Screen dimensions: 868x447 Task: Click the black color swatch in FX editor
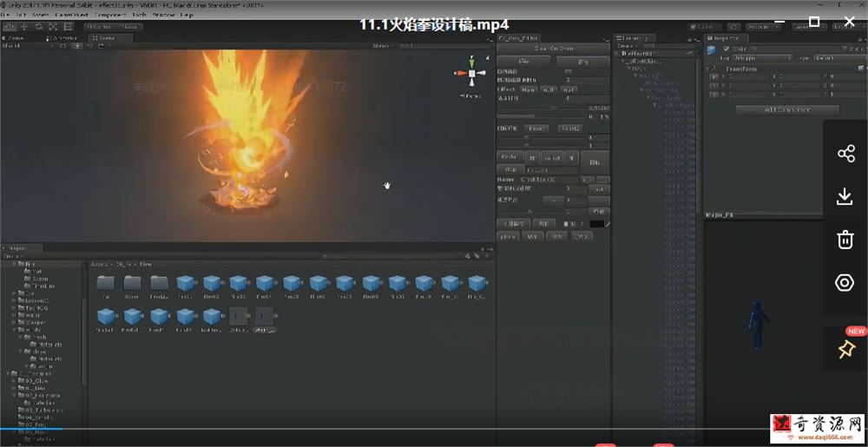[x=596, y=224]
